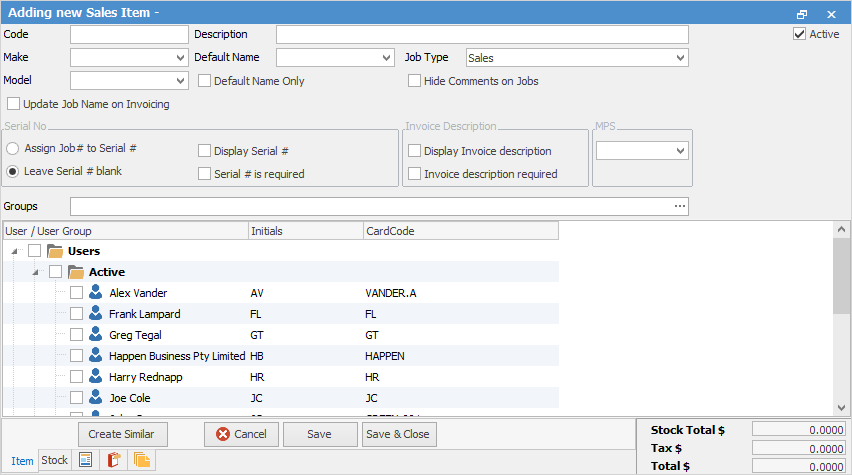Check the box for Greg Tegal
Screen dimensions: 852x475
(x=77, y=334)
